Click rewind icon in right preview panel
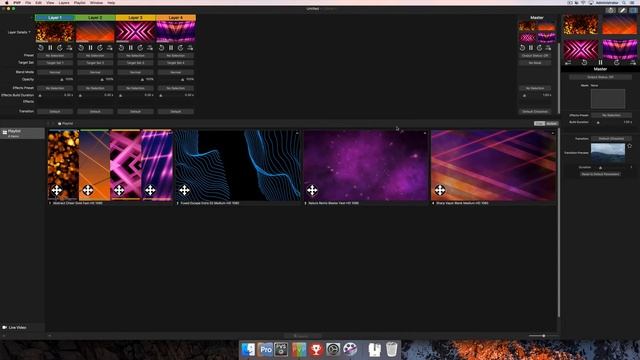 pos(584,62)
